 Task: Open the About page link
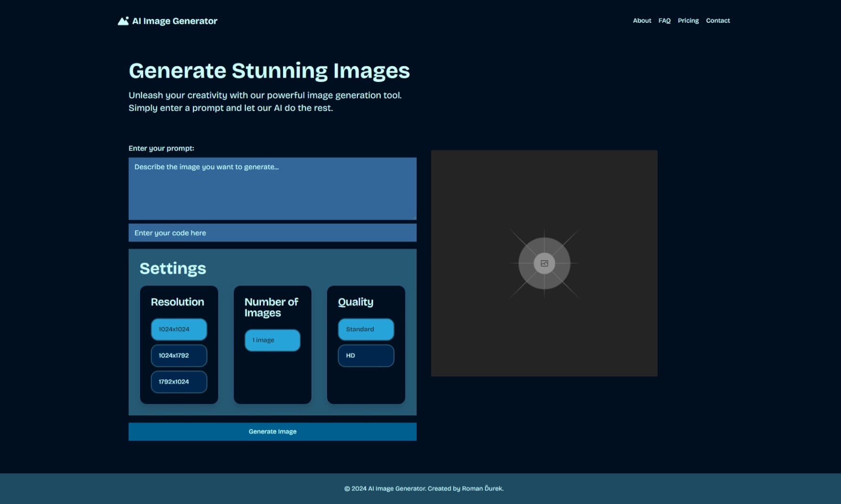(642, 21)
